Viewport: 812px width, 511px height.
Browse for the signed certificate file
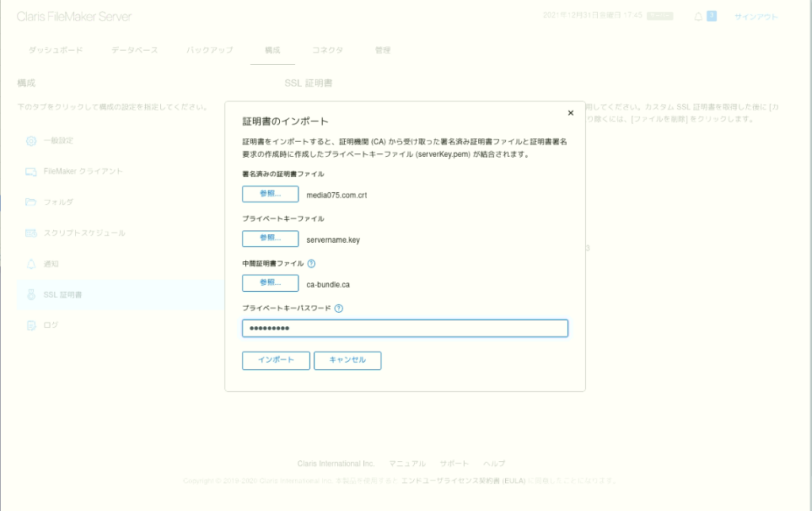tap(270, 194)
